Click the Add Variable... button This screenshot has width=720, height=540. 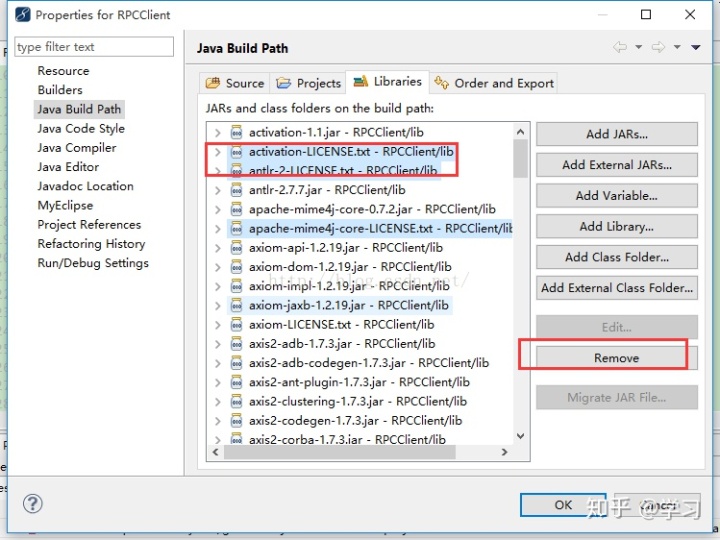pyautogui.click(x=617, y=196)
